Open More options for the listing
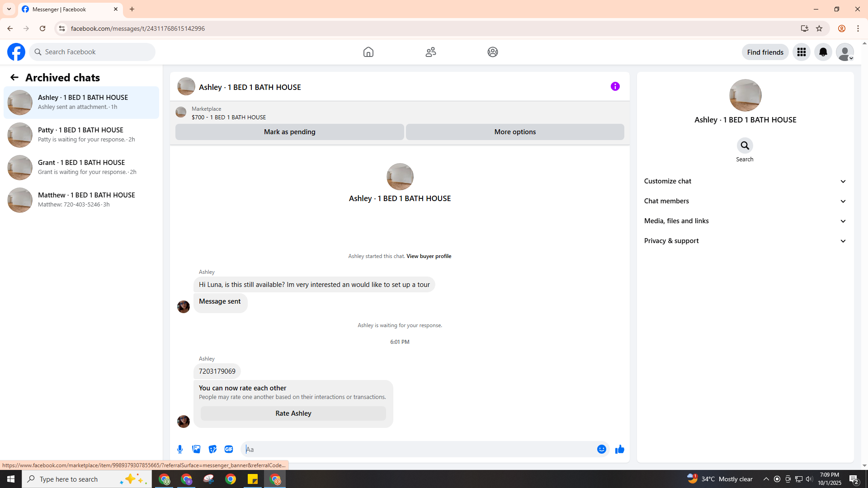The height and width of the screenshot is (488, 868). (515, 132)
